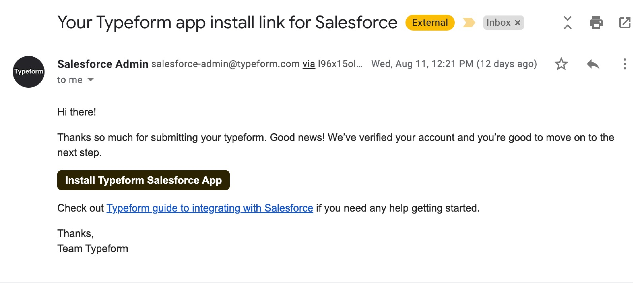Print this email with the printer icon
Viewport: 644px width, 283px height.
tap(596, 23)
